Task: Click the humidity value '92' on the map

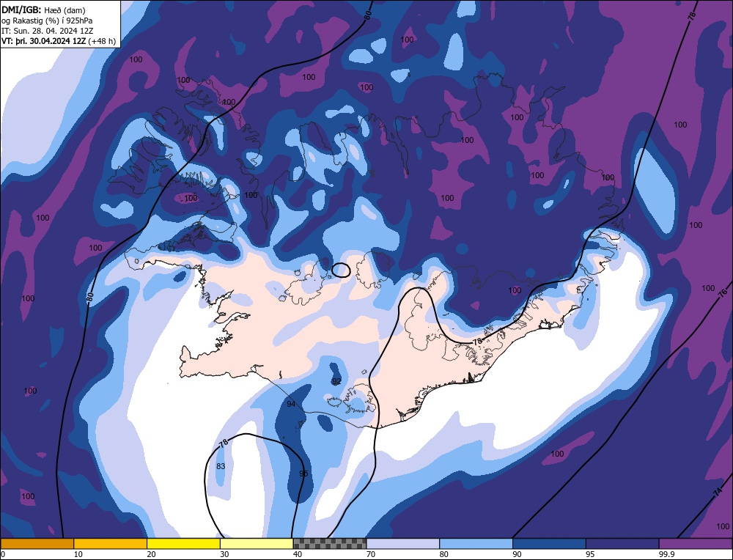Action: [336, 381]
